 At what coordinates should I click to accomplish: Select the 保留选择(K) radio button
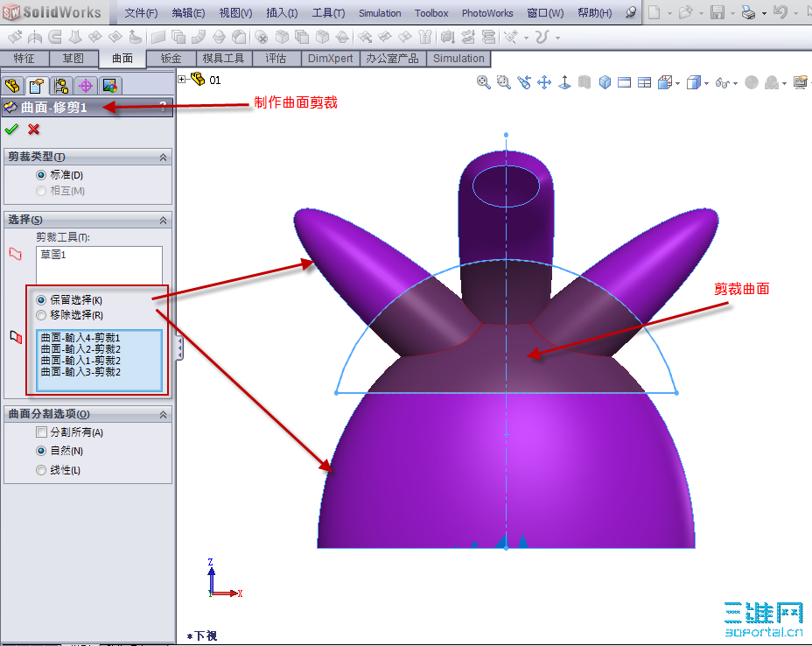[x=41, y=300]
